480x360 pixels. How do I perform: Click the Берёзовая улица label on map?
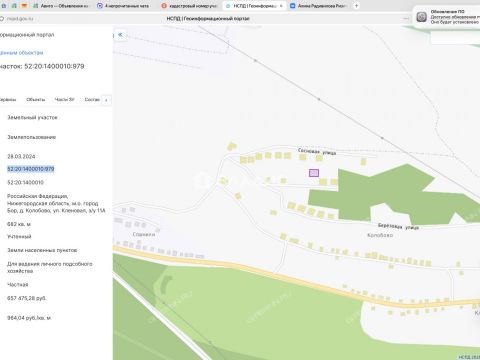[398, 227]
